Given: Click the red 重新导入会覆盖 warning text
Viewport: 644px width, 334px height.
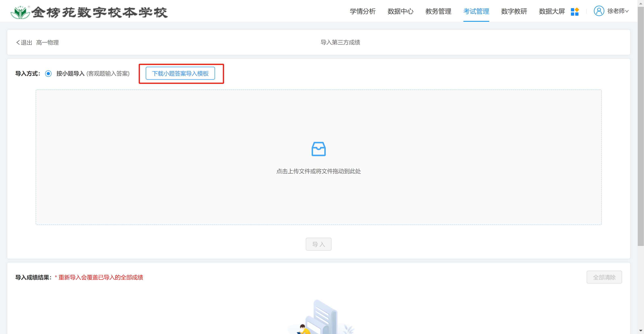Looking at the screenshot, I should pyautogui.click(x=99, y=277).
